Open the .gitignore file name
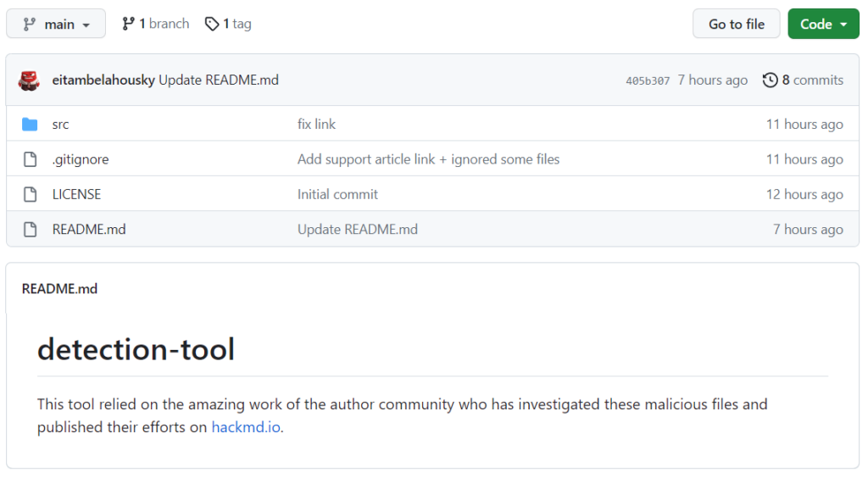This screenshot has width=868, height=478. [x=81, y=159]
